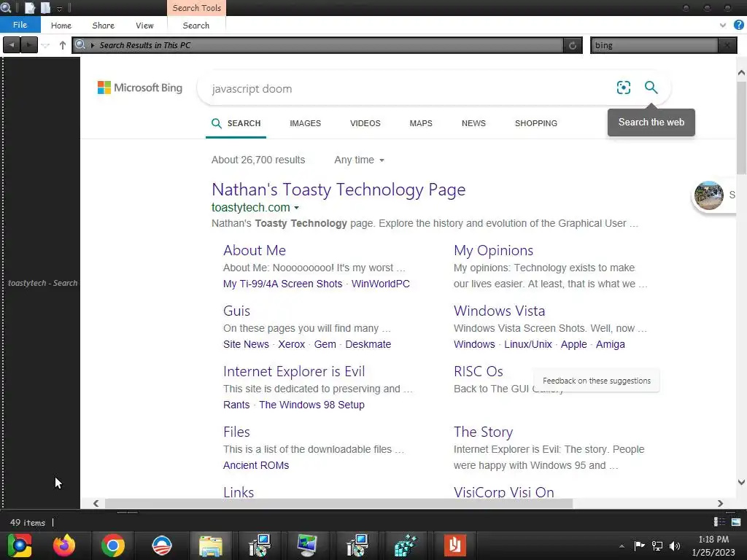Open the Obama-logo browser taskbar icon
747x560 pixels.
tap(161, 545)
